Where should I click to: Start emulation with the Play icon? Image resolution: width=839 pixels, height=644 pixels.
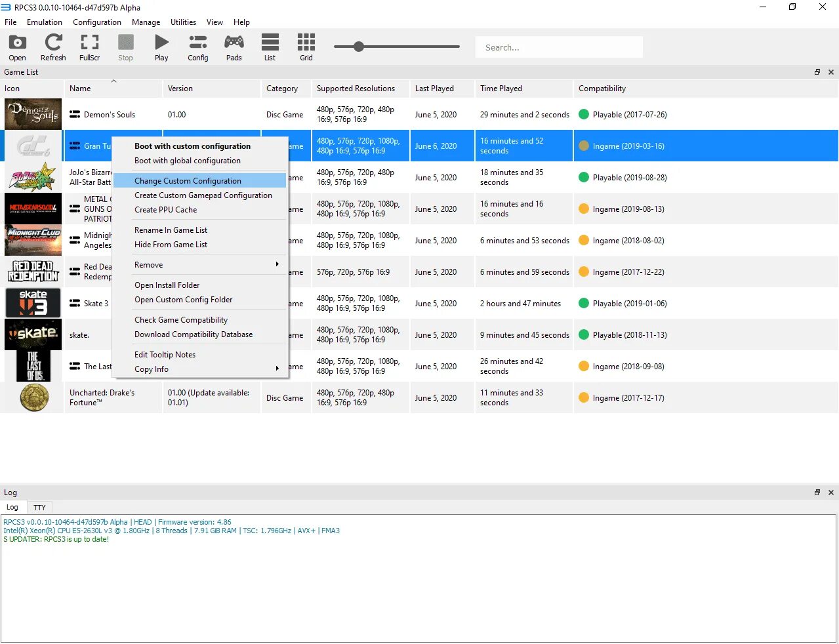point(161,47)
